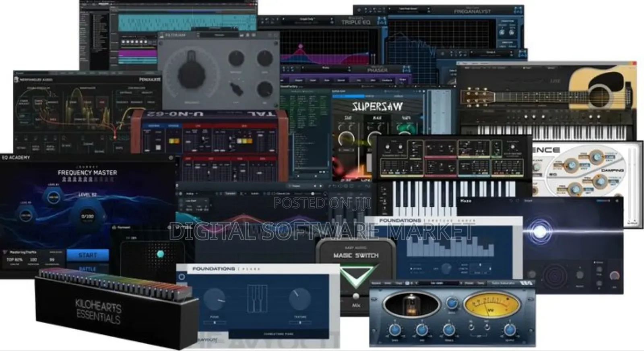This screenshot has width=644, height=351.
Task: Open the Haze settings gear icon
Action: click(x=617, y=200)
